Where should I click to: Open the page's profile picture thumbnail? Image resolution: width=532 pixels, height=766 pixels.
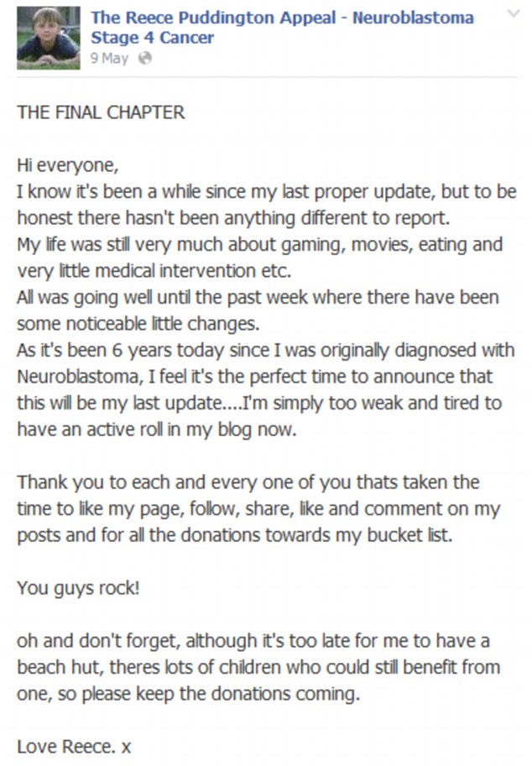click(49, 38)
